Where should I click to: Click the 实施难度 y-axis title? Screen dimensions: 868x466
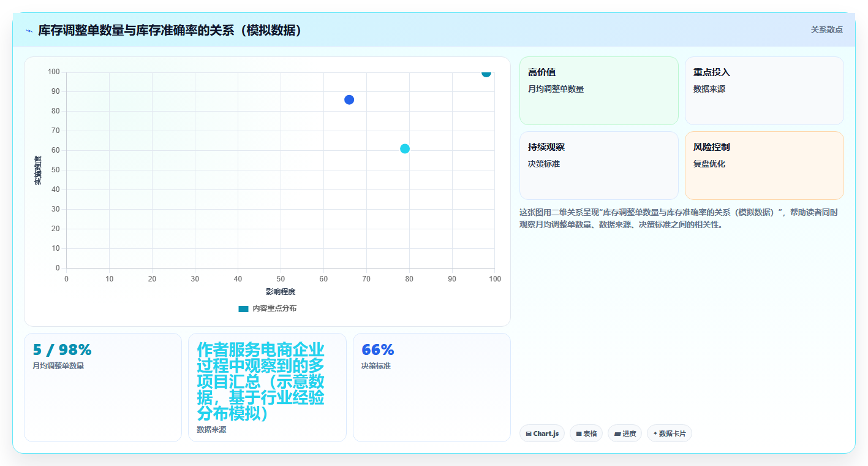pyautogui.click(x=38, y=170)
